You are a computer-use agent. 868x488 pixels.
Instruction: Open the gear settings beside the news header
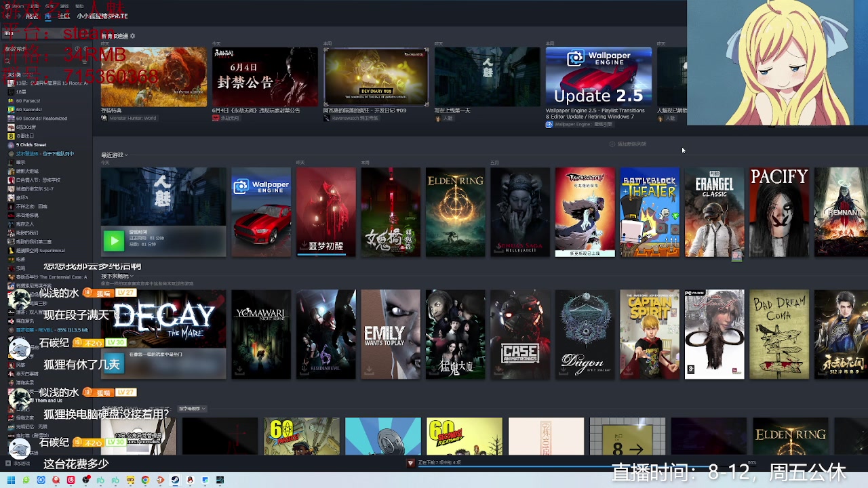point(132,36)
